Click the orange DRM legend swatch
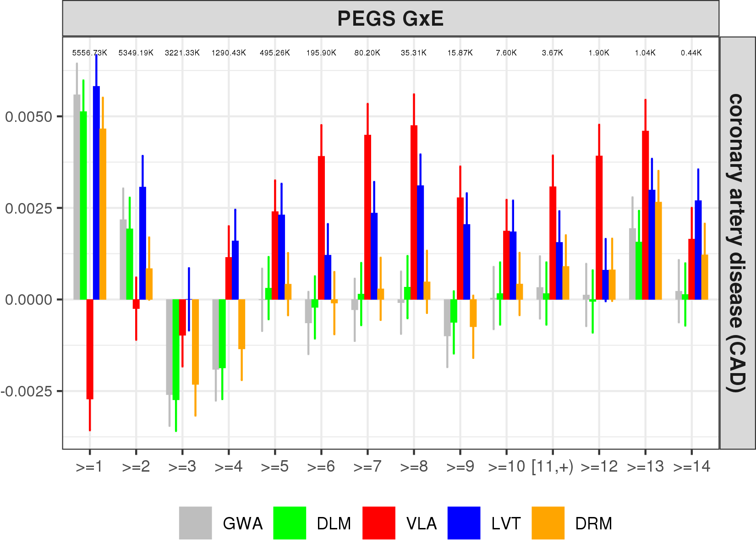Screen dimensions: 756x550 548,523
